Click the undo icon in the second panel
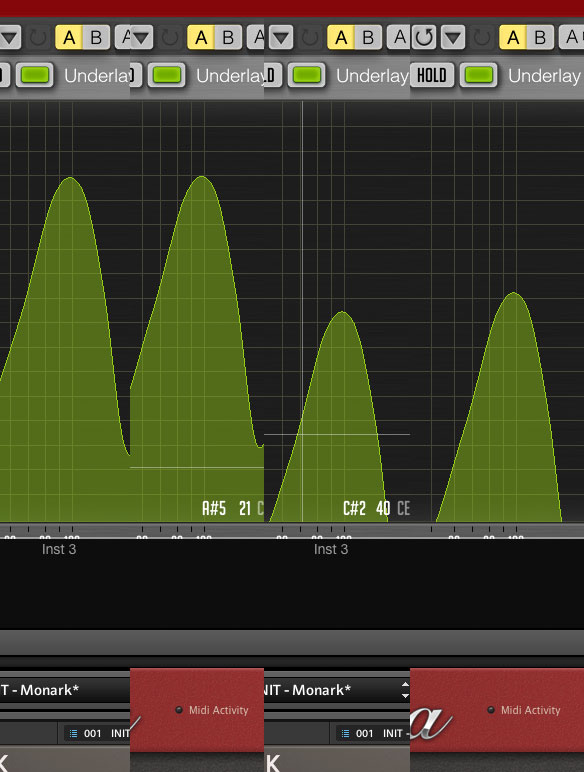This screenshot has height=772, width=584. [170, 38]
